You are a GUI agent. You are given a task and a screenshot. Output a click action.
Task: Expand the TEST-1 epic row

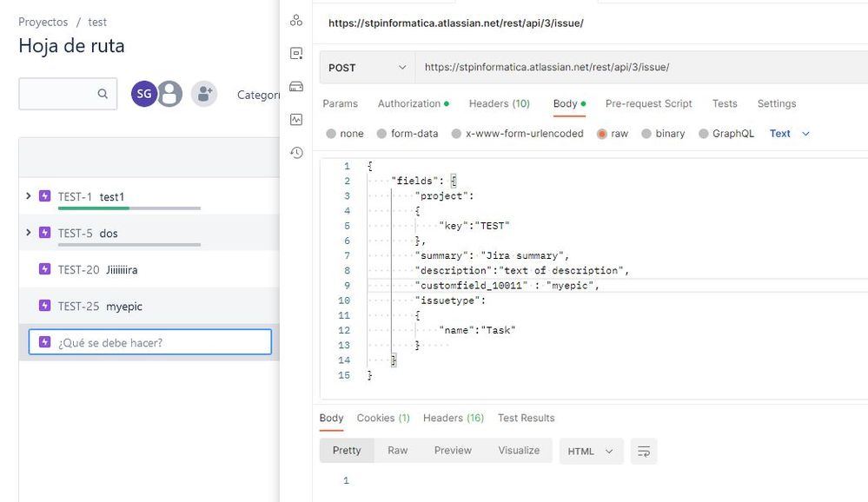click(x=28, y=196)
